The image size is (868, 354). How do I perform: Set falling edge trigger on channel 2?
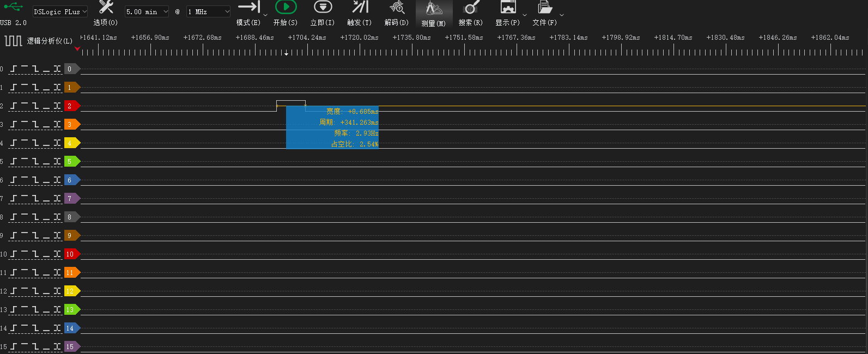point(35,106)
